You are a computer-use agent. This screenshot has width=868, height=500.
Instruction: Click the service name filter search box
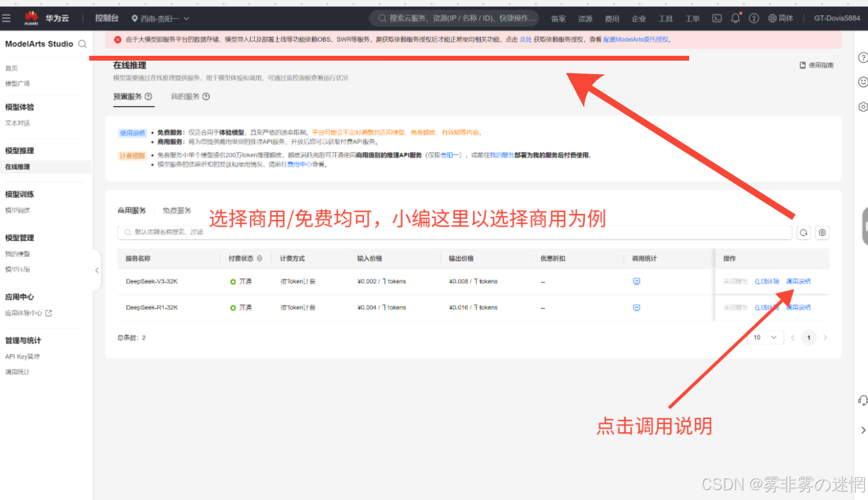tap(455, 232)
